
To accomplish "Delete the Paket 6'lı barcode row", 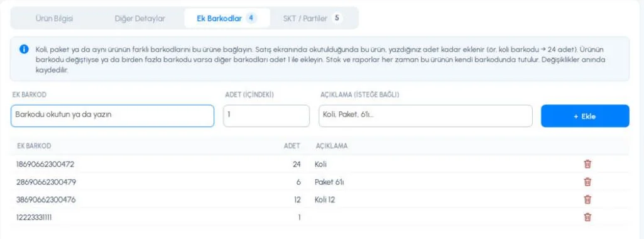I will pos(587,182).
